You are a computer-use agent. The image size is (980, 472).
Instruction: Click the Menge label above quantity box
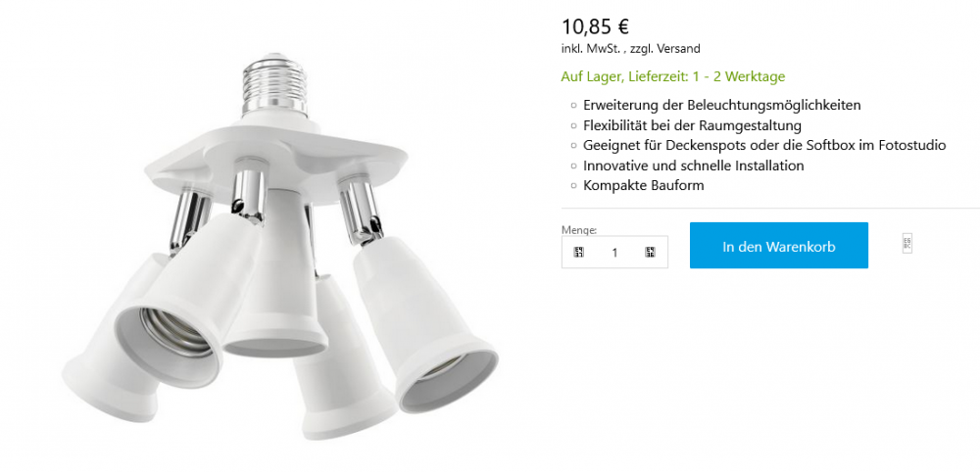[579, 230]
